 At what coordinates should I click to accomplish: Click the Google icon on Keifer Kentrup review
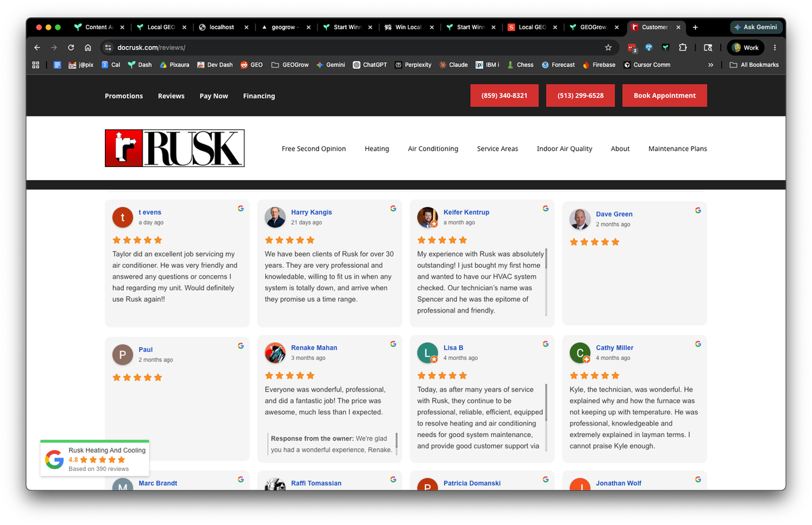[x=545, y=208]
